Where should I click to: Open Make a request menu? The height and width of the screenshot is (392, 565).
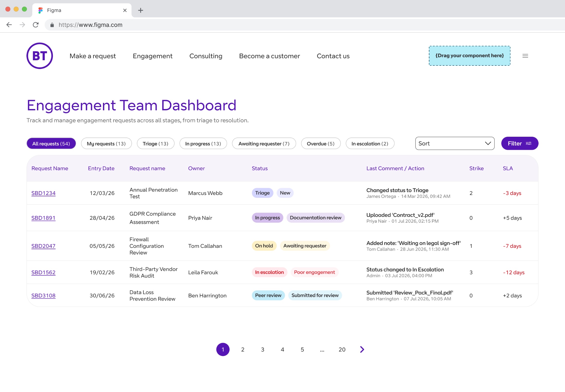[x=93, y=56]
